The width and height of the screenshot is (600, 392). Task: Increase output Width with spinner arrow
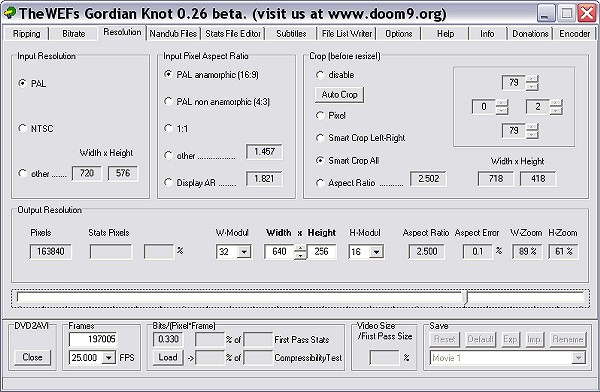(x=301, y=248)
